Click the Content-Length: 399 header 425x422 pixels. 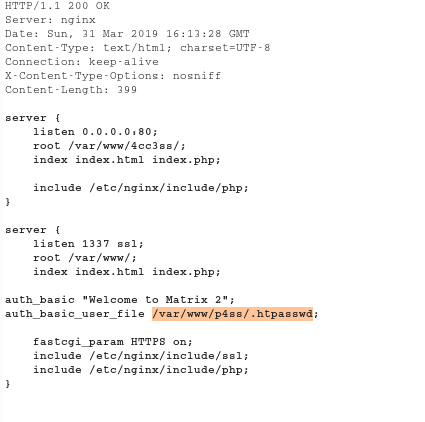coord(71,90)
